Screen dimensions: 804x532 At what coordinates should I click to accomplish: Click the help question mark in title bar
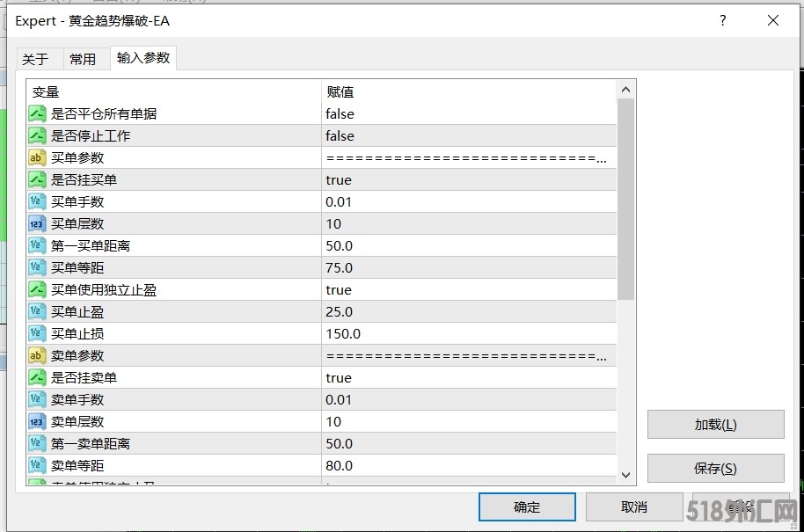(x=723, y=21)
